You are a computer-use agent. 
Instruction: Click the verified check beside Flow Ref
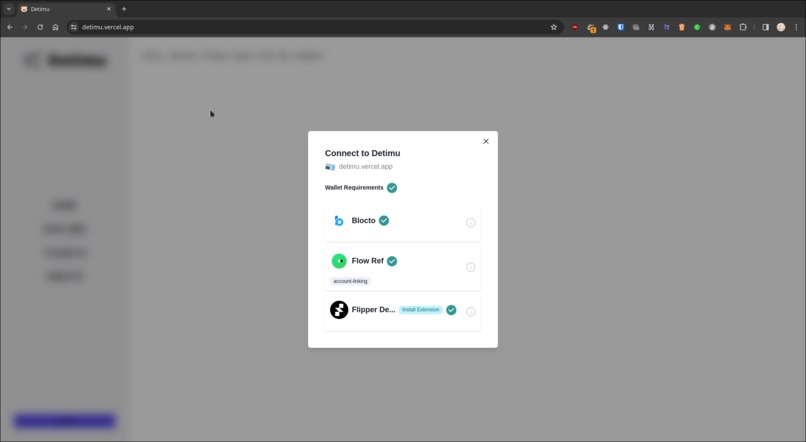(392, 261)
